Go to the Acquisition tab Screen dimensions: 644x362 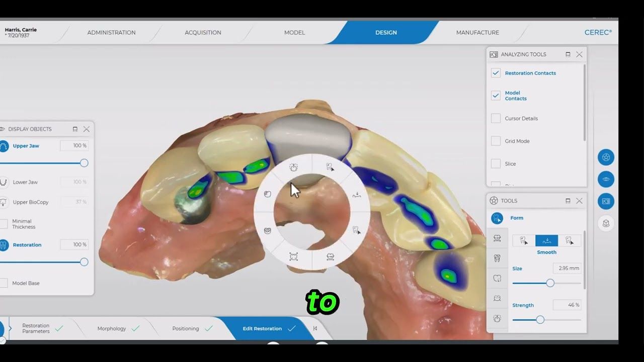[203, 33]
